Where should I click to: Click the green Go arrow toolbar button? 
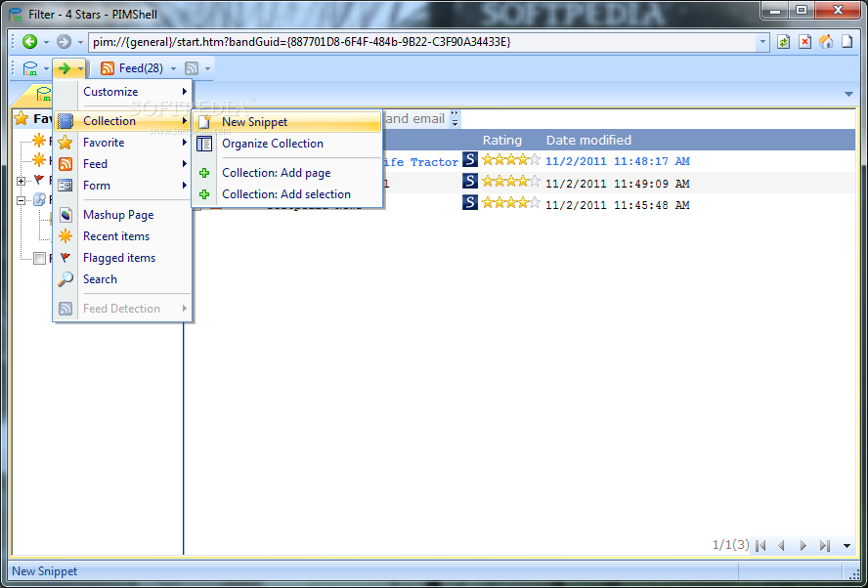tap(65, 68)
